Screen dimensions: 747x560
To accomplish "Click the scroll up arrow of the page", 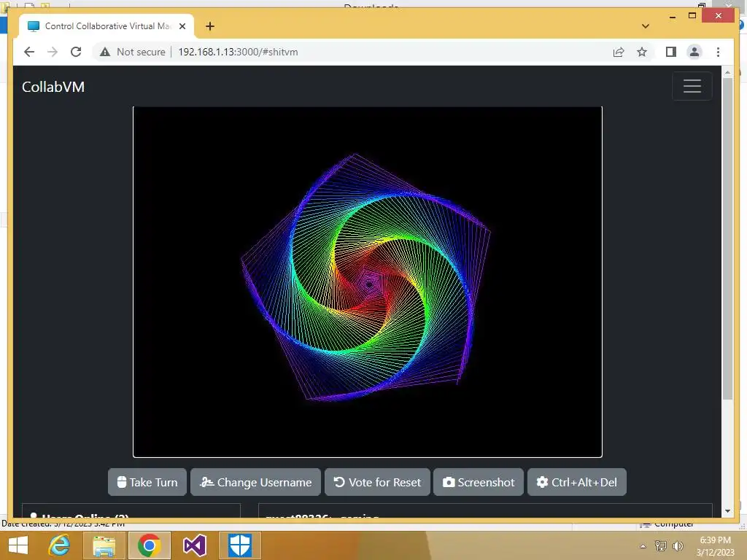I will 727,72.
